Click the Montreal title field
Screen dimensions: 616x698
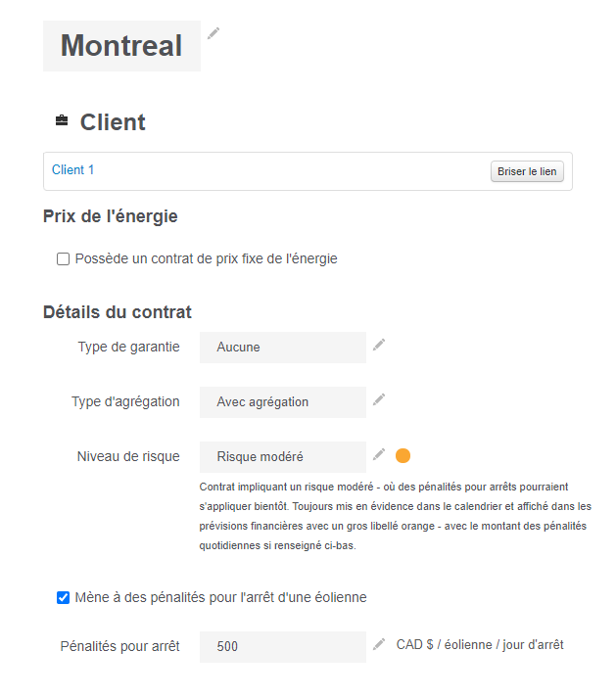[121, 46]
